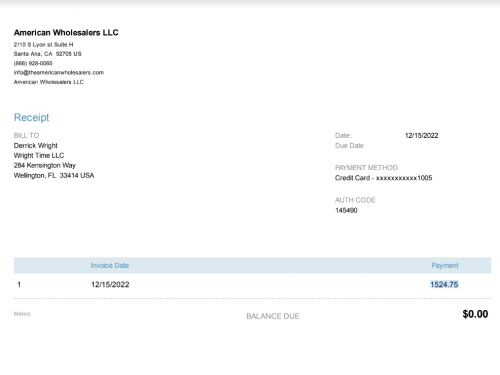Click the BALANCE DUE label
The width and height of the screenshot is (500, 375).
273,316
